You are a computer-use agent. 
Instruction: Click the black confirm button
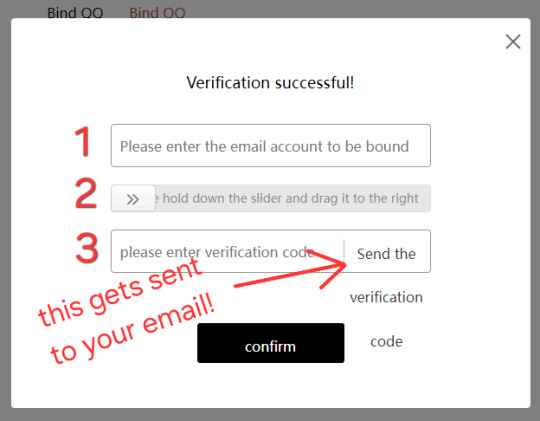[270, 343]
